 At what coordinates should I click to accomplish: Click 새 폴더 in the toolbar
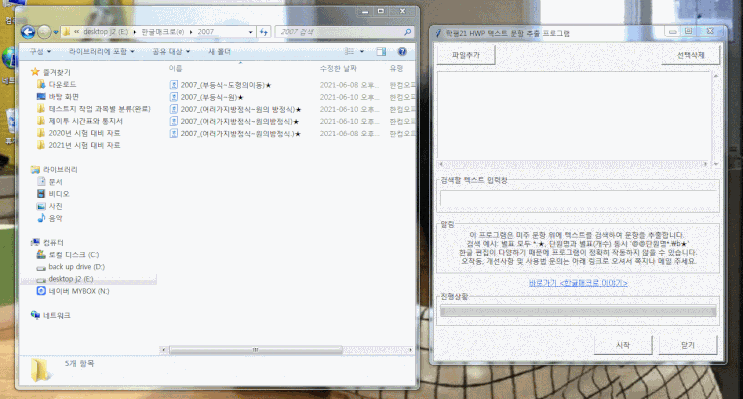pos(219,52)
